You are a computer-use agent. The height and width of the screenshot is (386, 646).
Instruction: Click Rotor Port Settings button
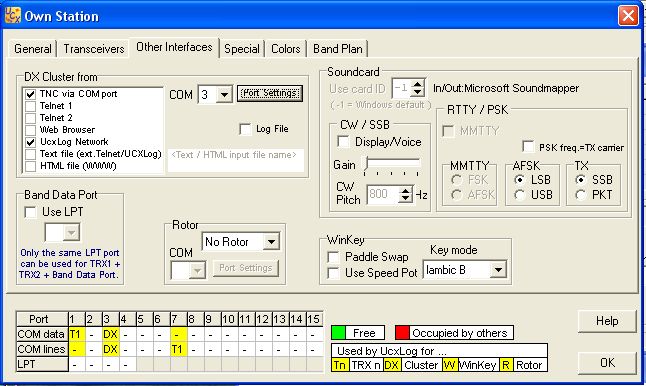[246, 268]
